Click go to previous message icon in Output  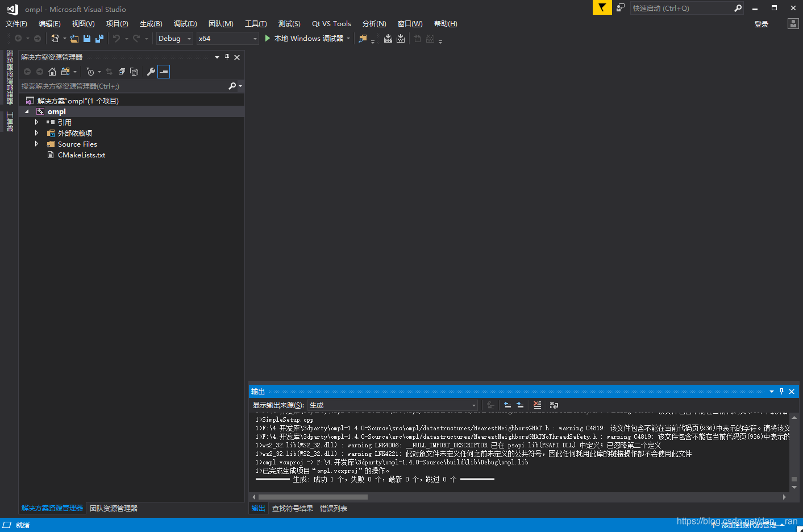(507, 405)
